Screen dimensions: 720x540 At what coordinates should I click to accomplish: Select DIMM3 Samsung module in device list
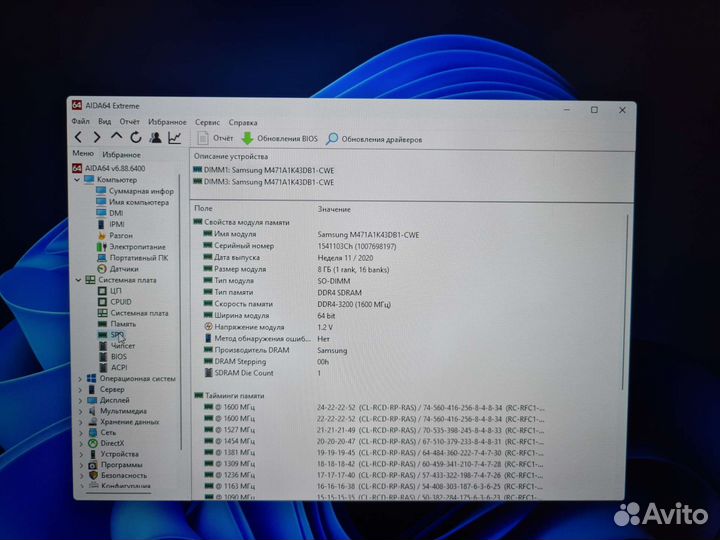[x=269, y=183]
